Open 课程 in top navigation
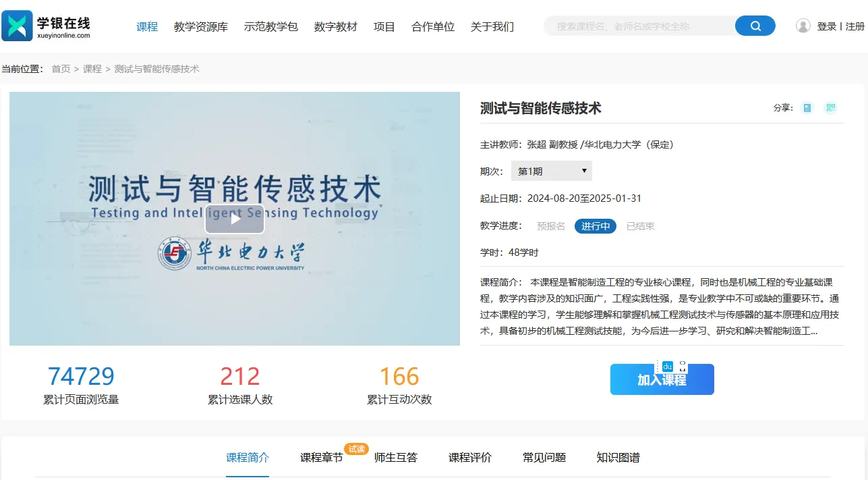The image size is (868, 480). tap(147, 26)
